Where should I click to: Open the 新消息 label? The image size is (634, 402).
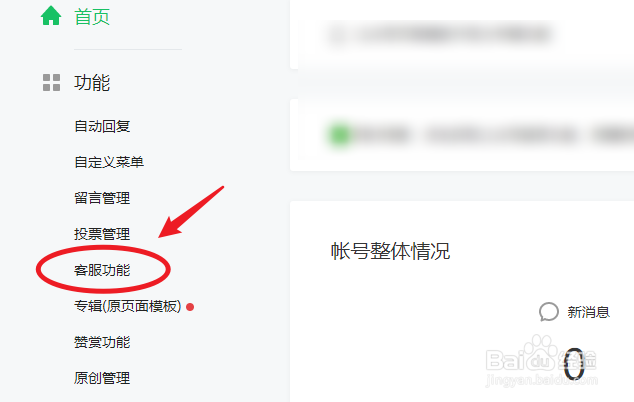(x=588, y=312)
